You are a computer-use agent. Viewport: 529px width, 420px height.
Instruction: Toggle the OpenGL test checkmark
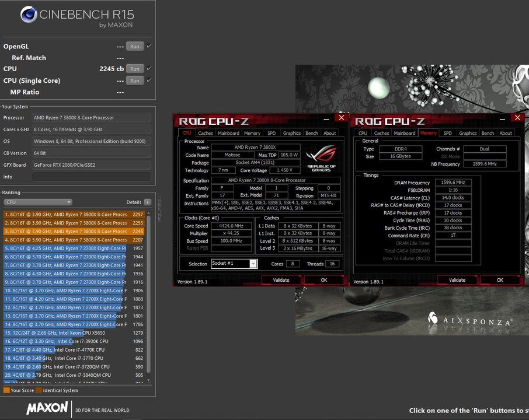click(x=149, y=46)
